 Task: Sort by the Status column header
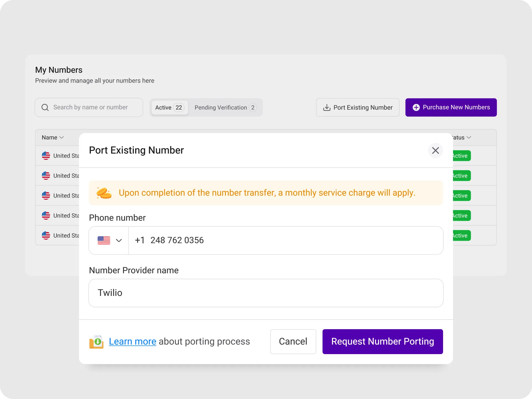click(462, 137)
